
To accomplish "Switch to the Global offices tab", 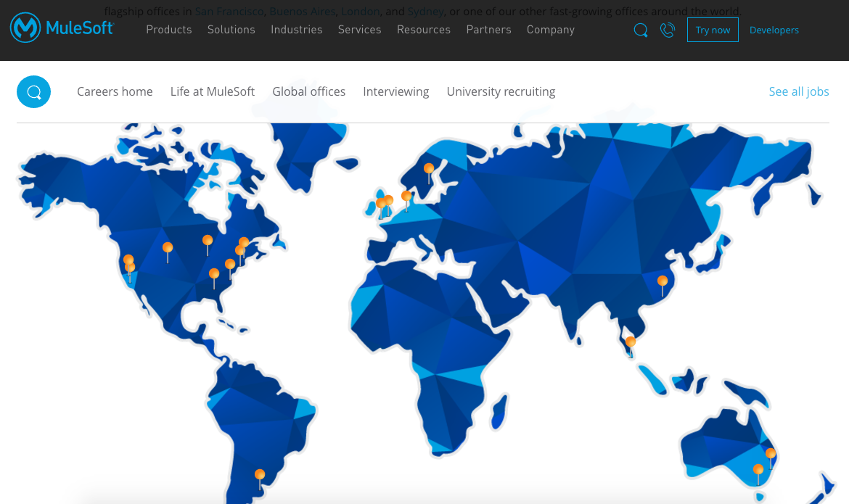I will click(309, 91).
